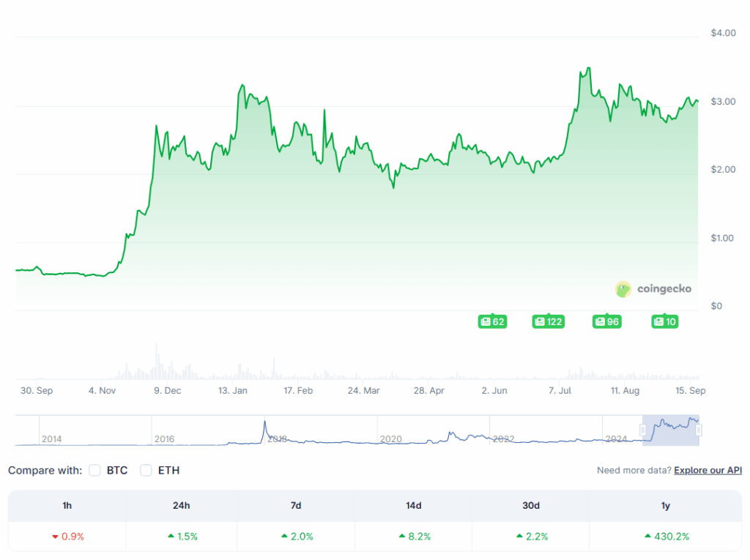The height and width of the screenshot is (560, 750).
Task: Click the "13. Jan" date axis label
Action: 233,390
